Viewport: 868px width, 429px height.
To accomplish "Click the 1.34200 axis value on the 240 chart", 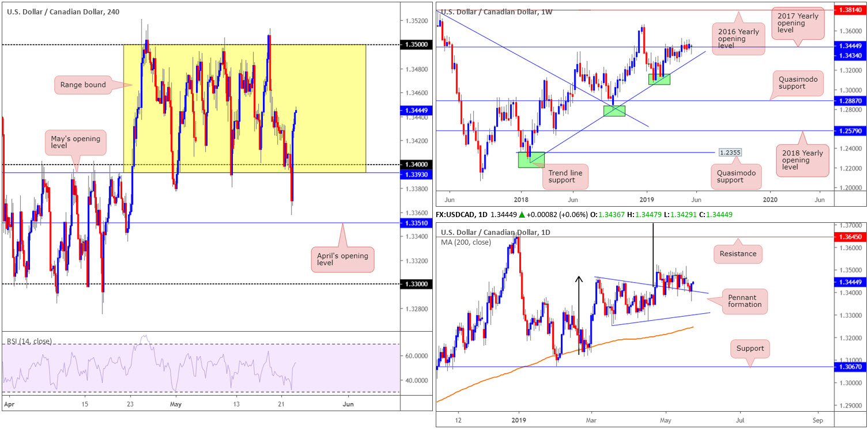I will point(418,141).
